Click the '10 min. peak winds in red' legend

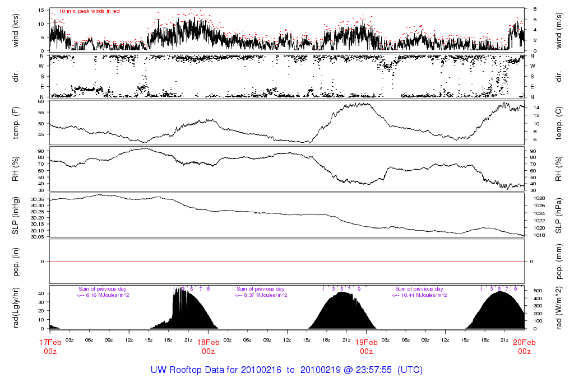tap(89, 11)
